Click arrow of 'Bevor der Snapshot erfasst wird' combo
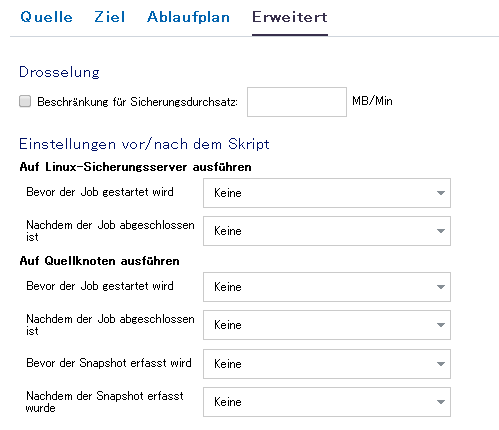Image resolution: width=499 pixels, height=430 pixels. (441, 364)
